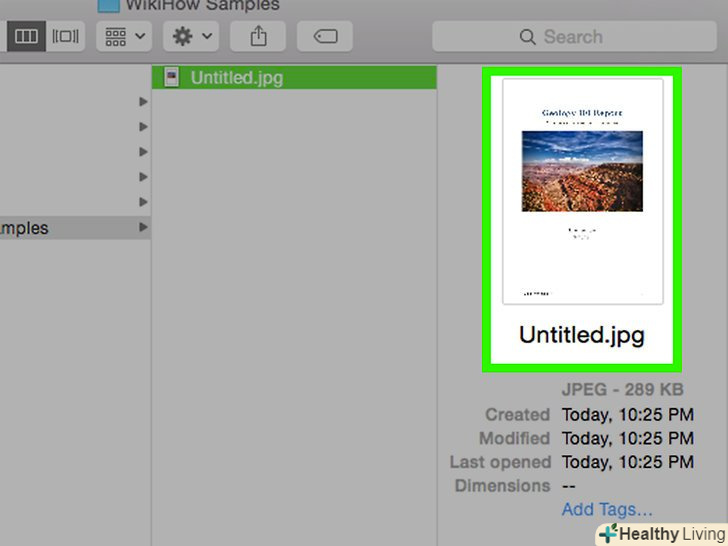Click the WikiHow Samples folder icon in title
The image size is (728, 546).
109,6
